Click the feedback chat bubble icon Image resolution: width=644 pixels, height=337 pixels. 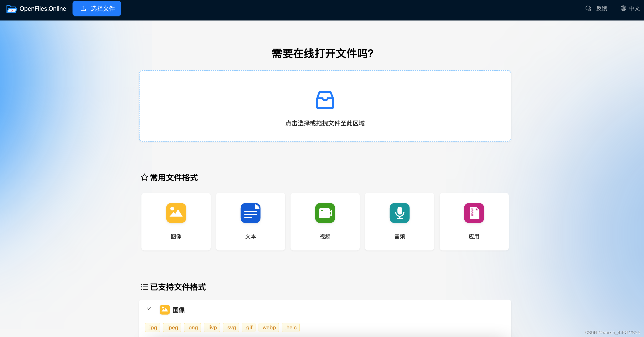coord(588,8)
